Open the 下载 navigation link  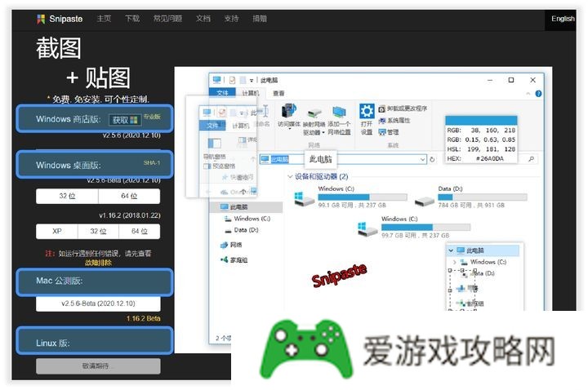(x=132, y=18)
